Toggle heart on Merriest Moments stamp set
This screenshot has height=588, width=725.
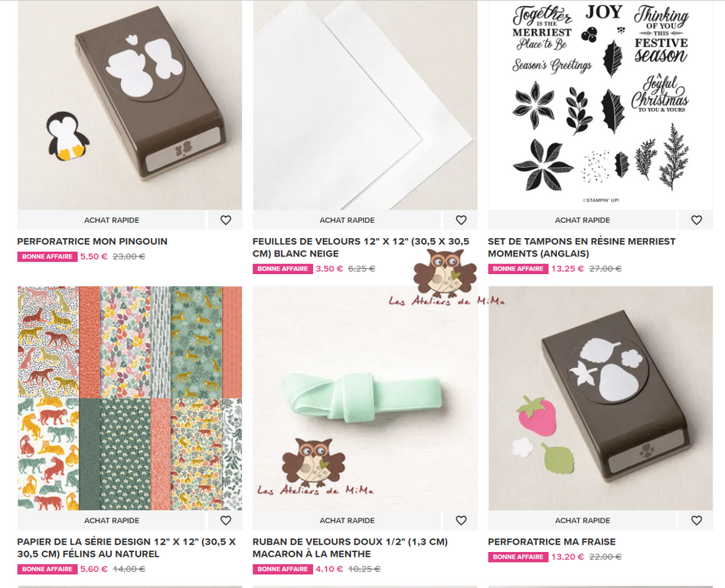[697, 220]
